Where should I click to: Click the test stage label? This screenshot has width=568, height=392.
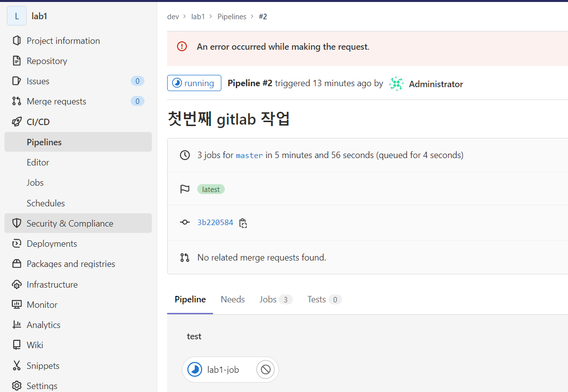point(194,336)
